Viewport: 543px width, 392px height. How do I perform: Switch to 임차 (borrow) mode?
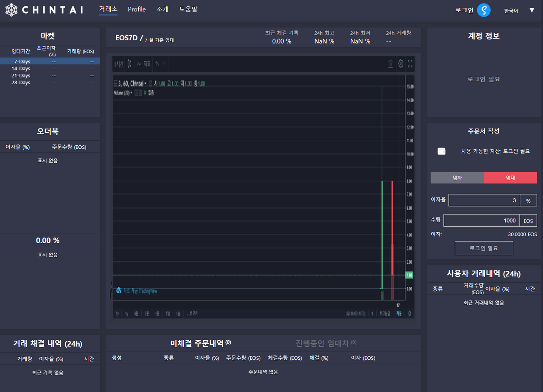458,178
